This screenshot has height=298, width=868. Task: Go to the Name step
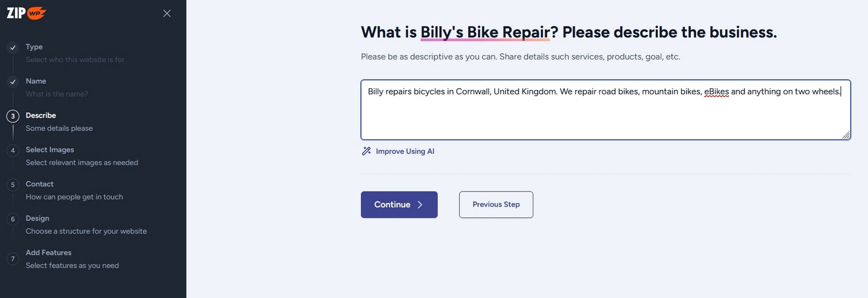pos(57,87)
